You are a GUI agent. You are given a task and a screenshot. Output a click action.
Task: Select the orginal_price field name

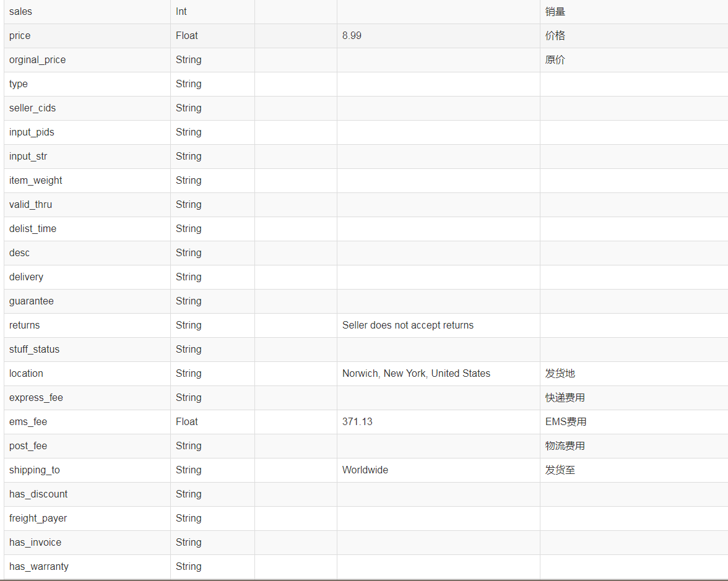pyautogui.click(x=37, y=59)
